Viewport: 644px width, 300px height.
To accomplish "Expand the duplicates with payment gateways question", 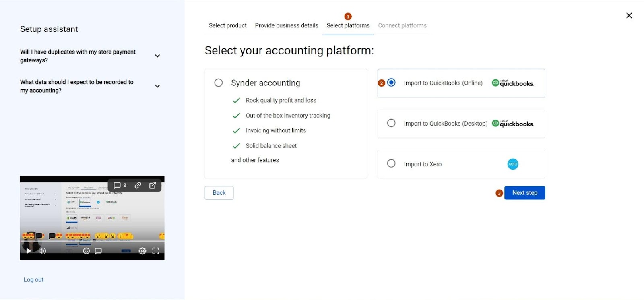I will pyautogui.click(x=157, y=56).
